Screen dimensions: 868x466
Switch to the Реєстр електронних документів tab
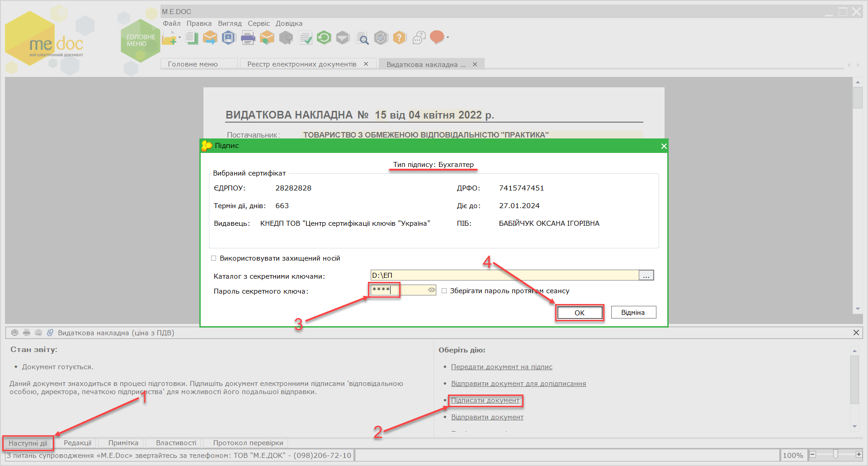click(302, 64)
